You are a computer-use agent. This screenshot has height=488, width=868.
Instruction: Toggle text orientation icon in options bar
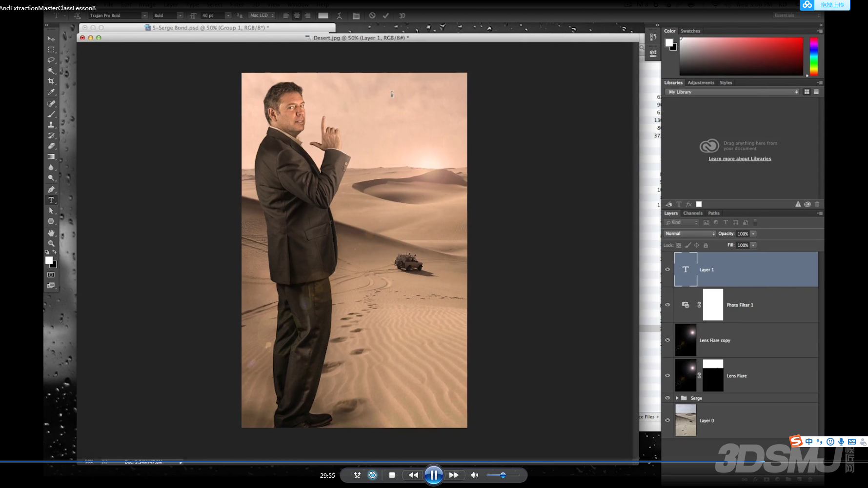point(77,16)
